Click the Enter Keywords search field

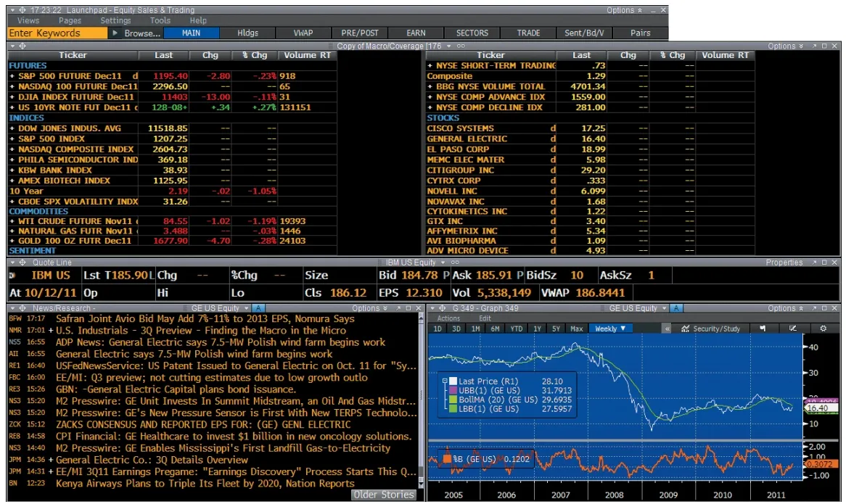[54, 33]
